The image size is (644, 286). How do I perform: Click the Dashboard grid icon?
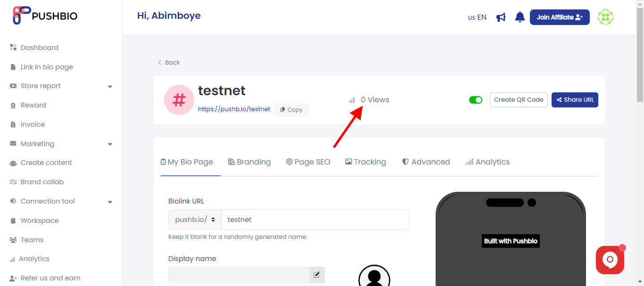click(13, 48)
